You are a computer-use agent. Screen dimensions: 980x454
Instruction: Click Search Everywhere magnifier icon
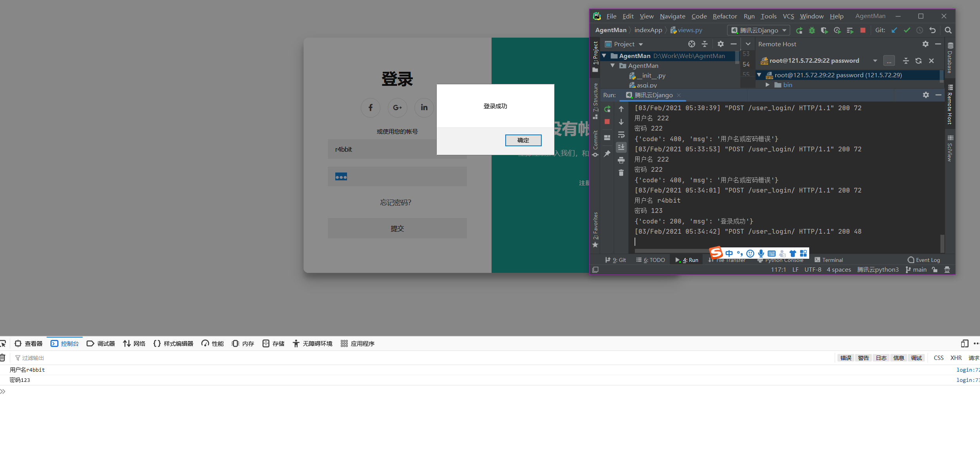(948, 30)
